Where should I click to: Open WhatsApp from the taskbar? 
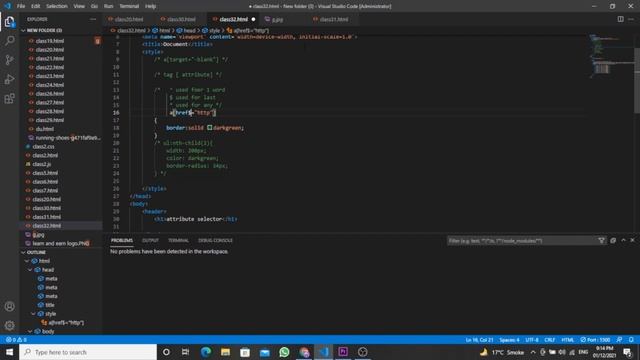(x=284, y=352)
